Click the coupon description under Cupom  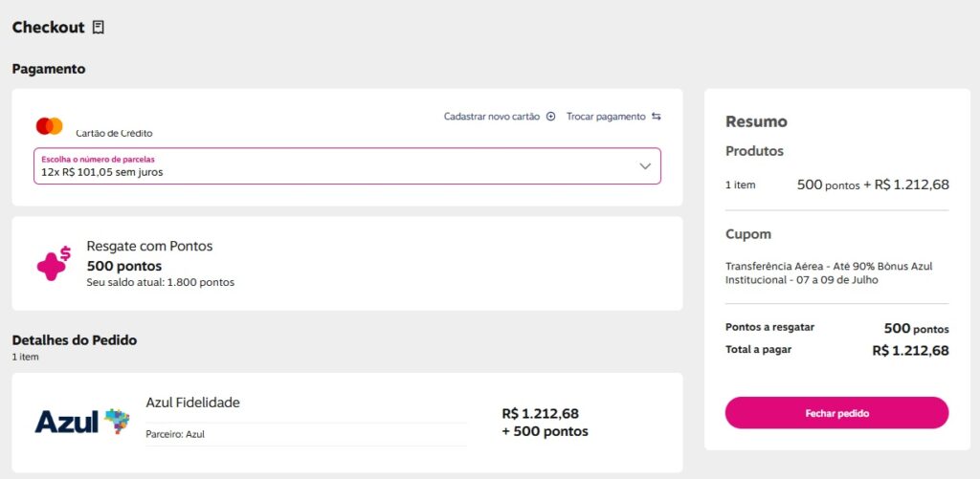point(829,272)
